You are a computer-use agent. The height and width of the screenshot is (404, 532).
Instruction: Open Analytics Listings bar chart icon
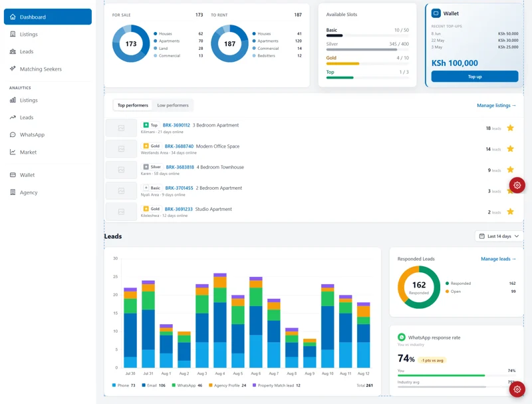tap(13, 100)
